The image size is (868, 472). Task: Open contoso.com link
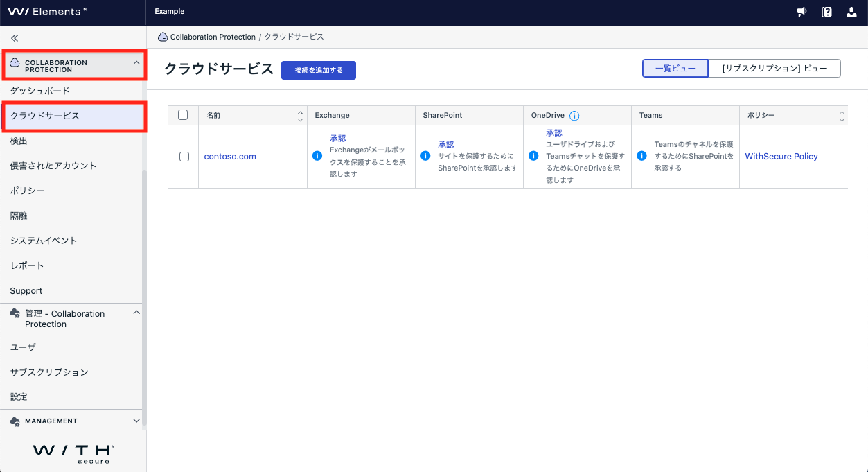230,157
